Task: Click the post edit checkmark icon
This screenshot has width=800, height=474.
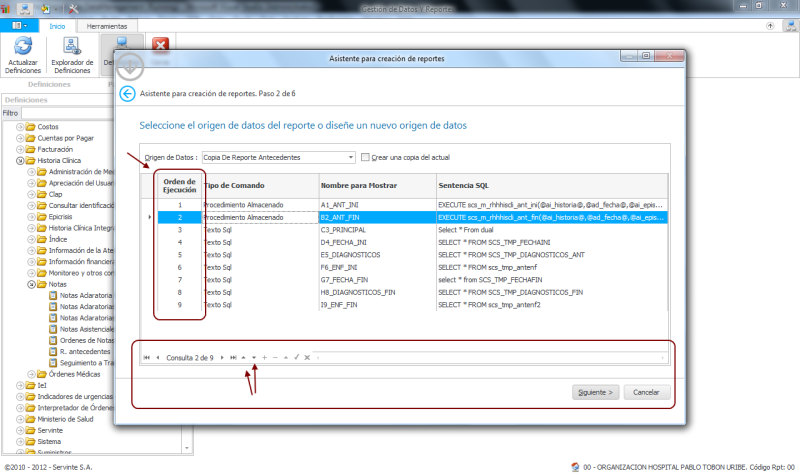Action: [x=296, y=357]
